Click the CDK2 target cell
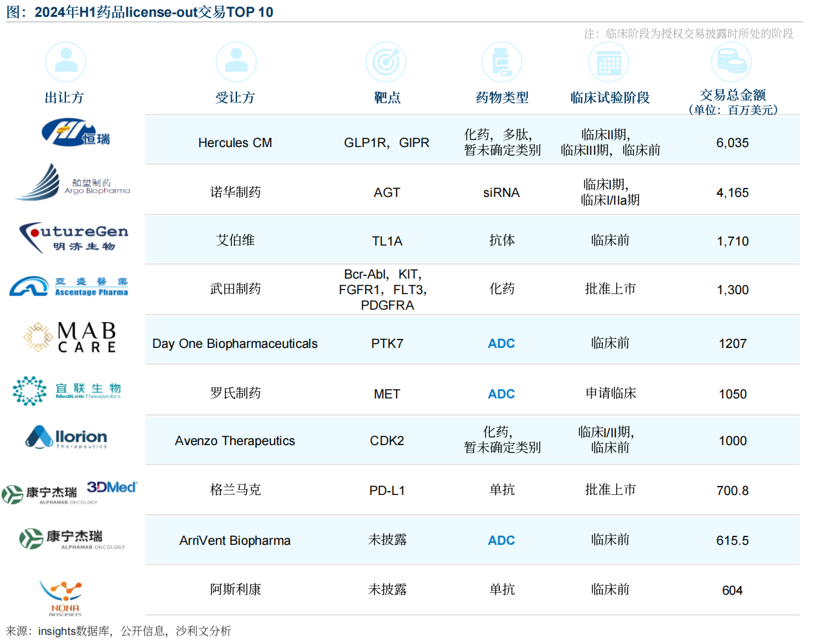This screenshot has width=826, height=644. pyautogui.click(x=387, y=441)
